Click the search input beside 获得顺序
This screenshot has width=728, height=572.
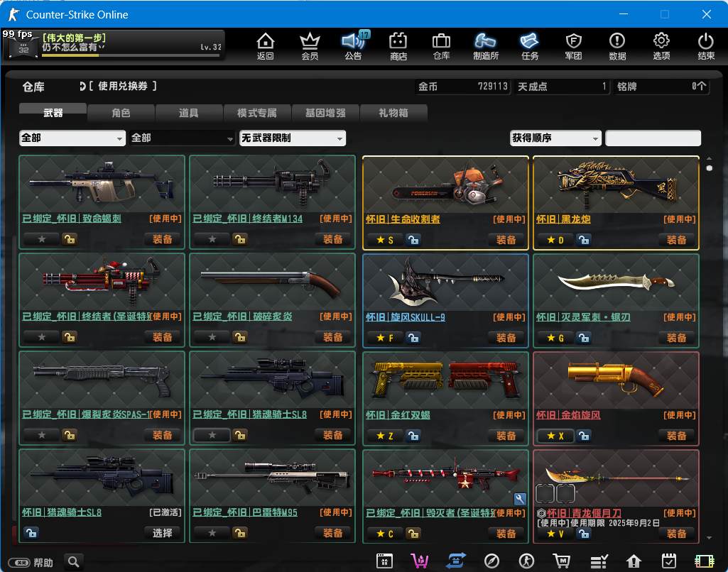click(653, 138)
